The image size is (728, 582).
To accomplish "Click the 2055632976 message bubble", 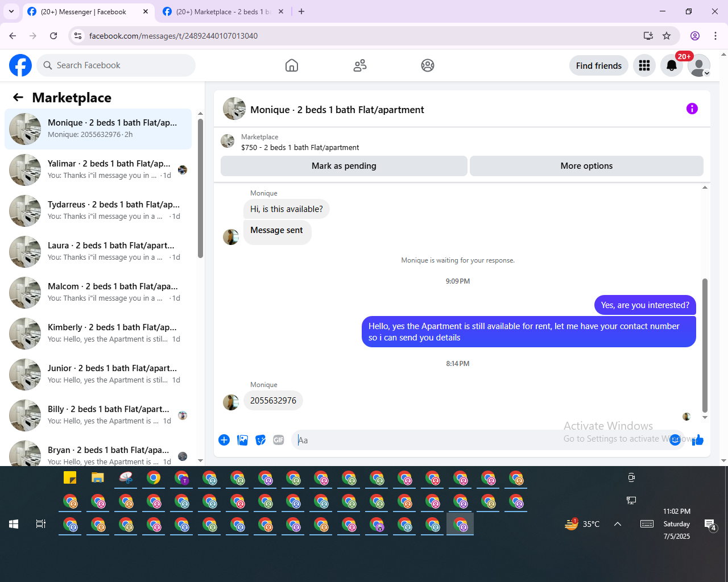I will [x=273, y=401].
